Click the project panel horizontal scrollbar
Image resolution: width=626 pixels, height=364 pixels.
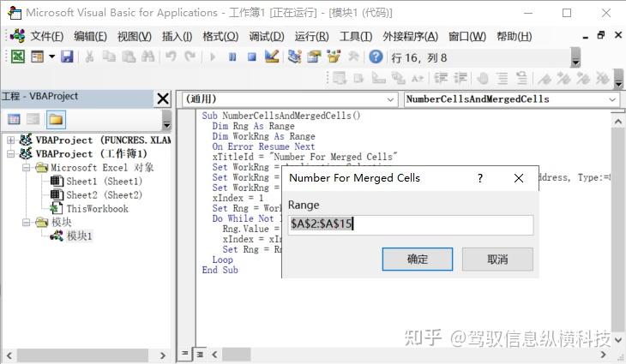click(x=82, y=355)
